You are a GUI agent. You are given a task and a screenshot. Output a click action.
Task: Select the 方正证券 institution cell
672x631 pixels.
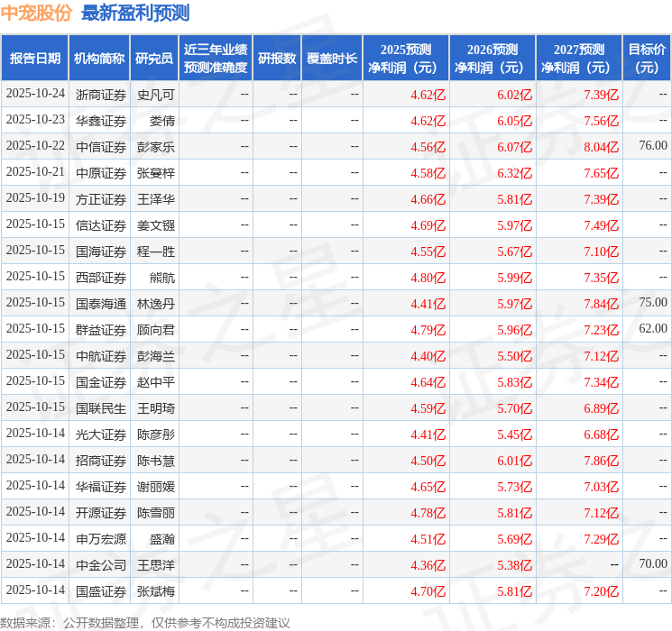pyautogui.click(x=101, y=199)
